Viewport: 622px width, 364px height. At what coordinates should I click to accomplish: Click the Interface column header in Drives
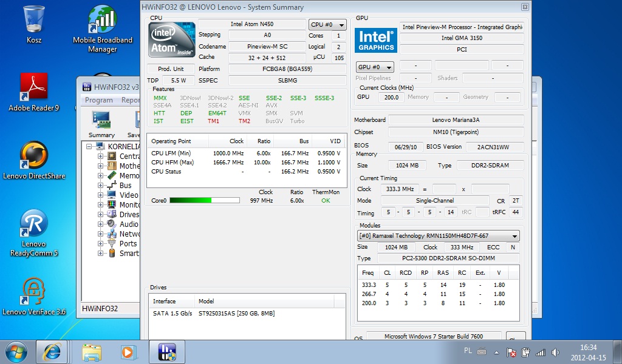tap(172, 301)
